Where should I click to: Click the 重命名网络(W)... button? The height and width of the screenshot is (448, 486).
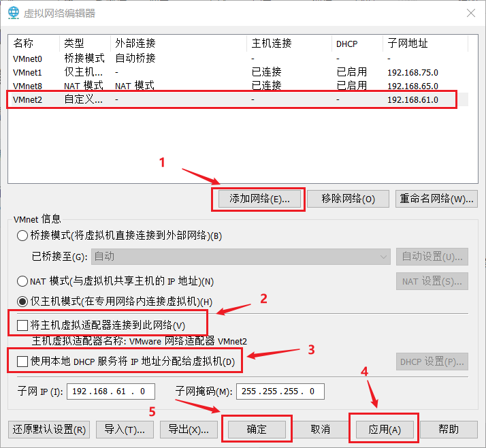click(x=436, y=199)
